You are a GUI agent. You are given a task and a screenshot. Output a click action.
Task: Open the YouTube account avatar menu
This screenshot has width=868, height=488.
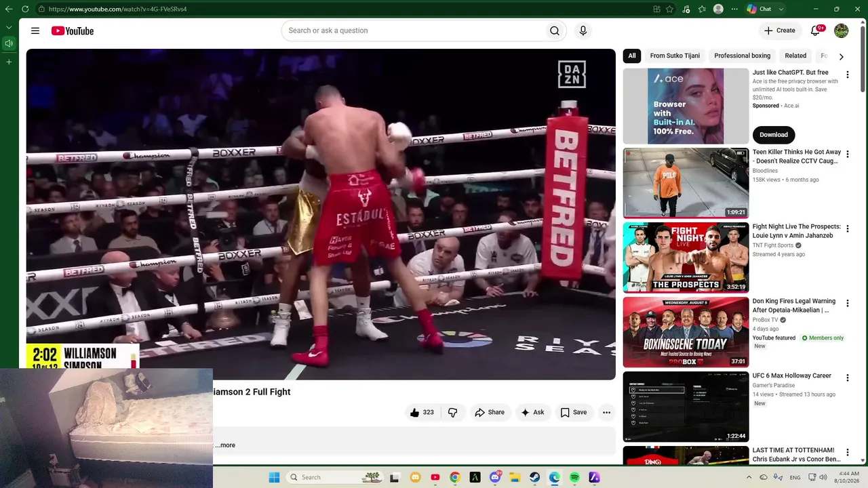tap(841, 30)
